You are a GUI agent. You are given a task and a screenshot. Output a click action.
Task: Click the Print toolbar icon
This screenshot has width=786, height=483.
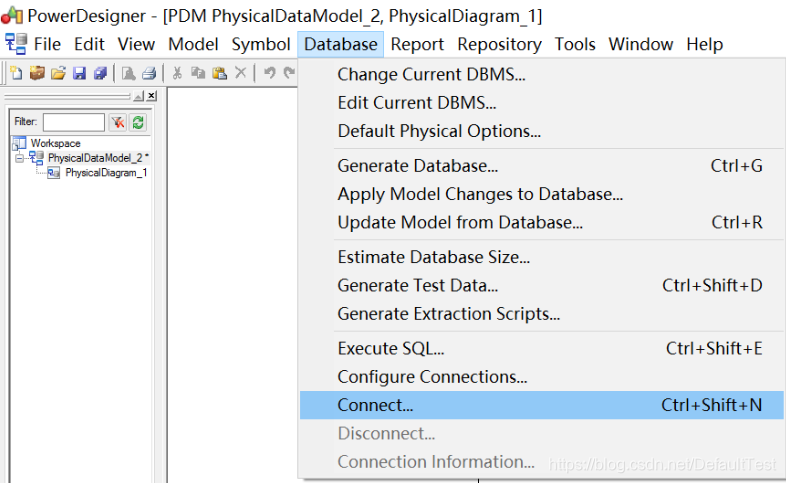tap(149, 73)
